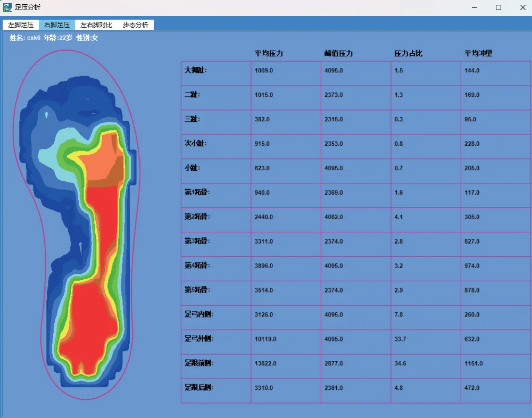Close the 足压分析 window

[522, 7]
